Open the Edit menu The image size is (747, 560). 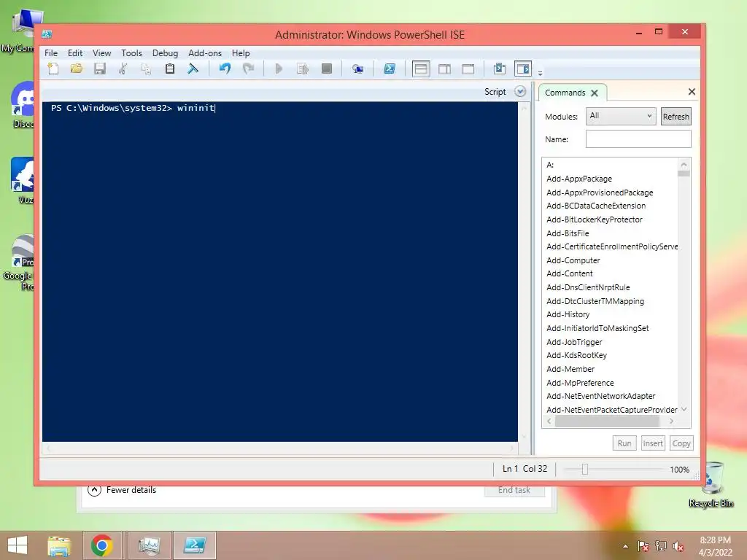click(75, 52)
